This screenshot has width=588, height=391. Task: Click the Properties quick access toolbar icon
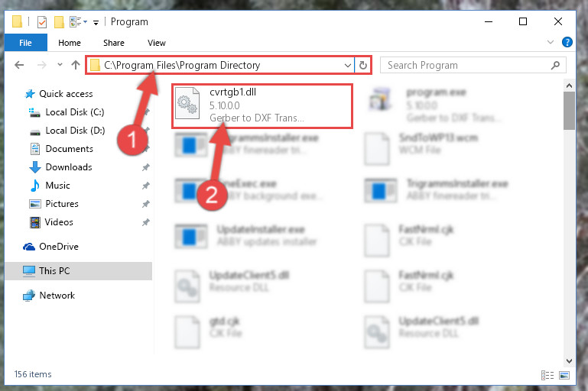42,22
